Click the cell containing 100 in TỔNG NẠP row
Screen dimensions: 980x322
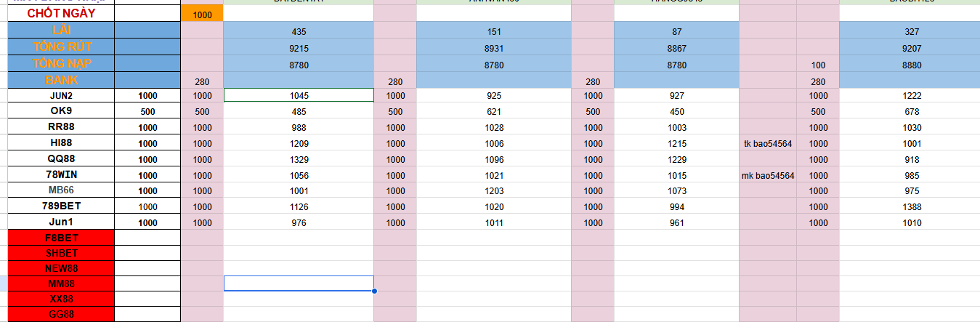coord(818,65)
